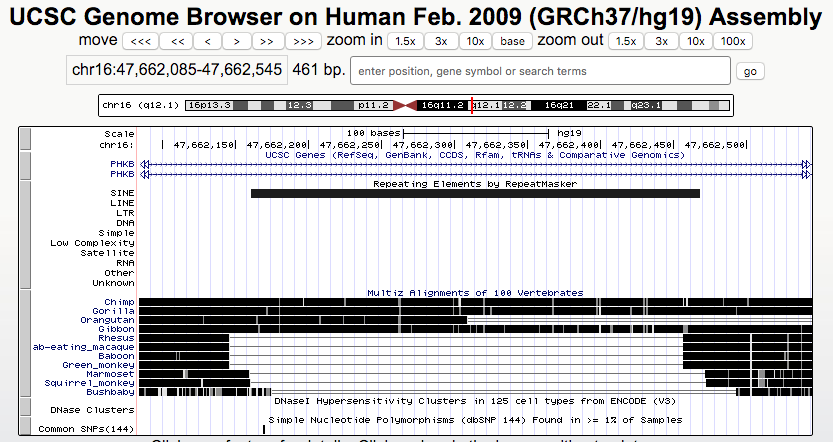Zoom in to base level

513,41
